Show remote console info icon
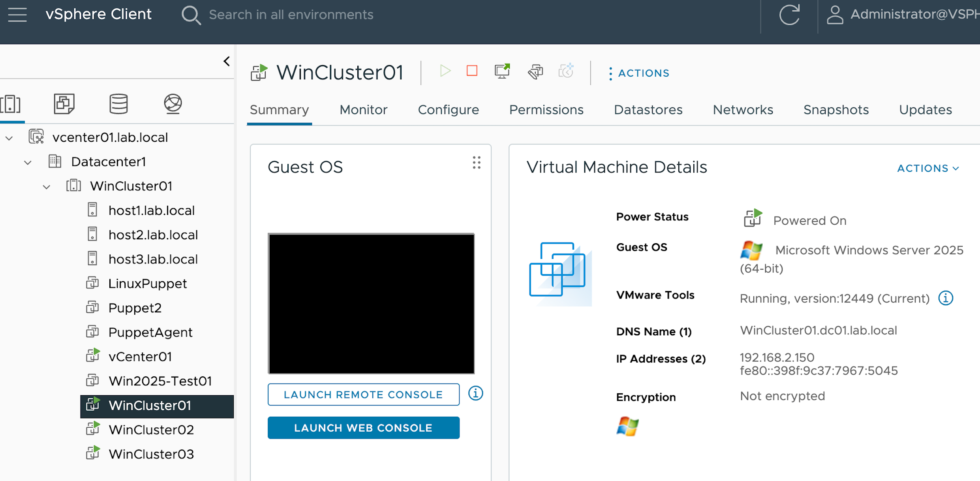 (x=475, y=393)
